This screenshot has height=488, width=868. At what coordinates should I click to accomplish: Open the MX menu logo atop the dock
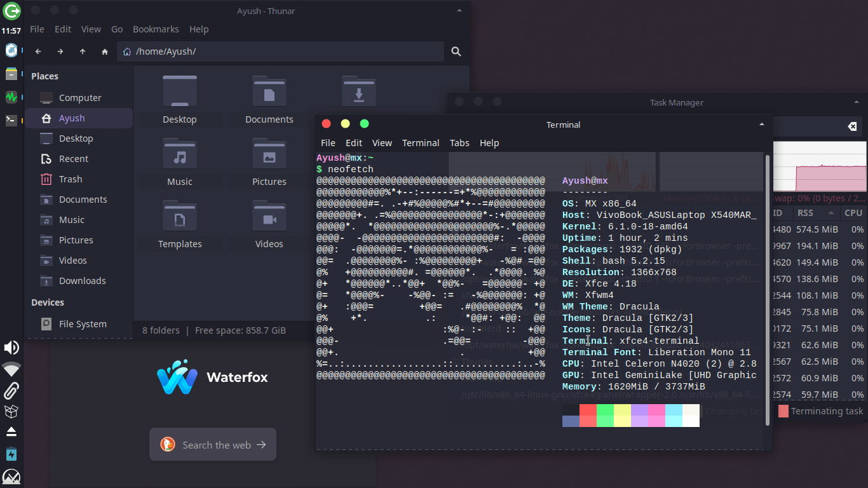pyautogui.click(x=12, y=12)
